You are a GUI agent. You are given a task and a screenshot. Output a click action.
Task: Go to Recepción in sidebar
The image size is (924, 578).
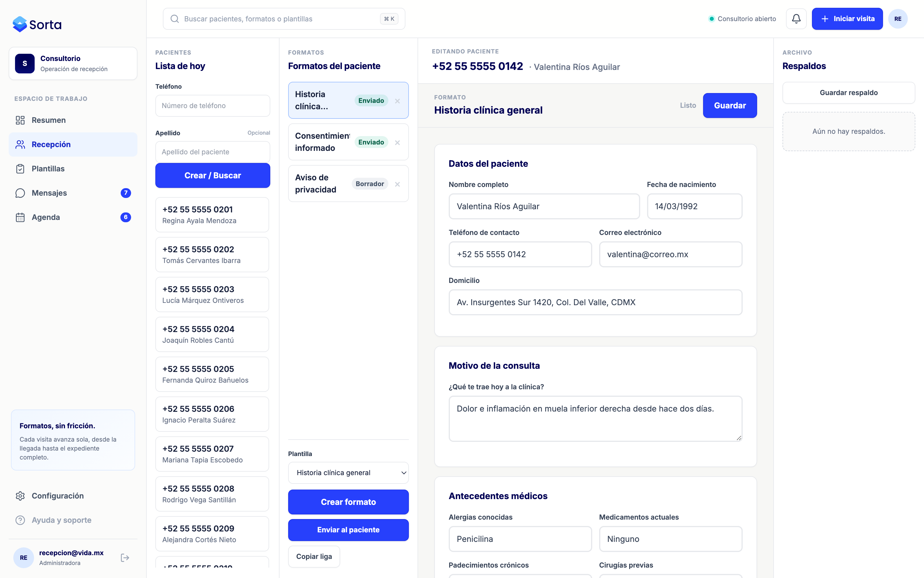73,144
